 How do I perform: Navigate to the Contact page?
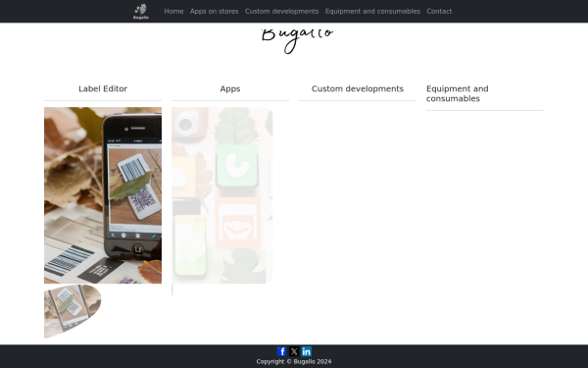[439, 11]
